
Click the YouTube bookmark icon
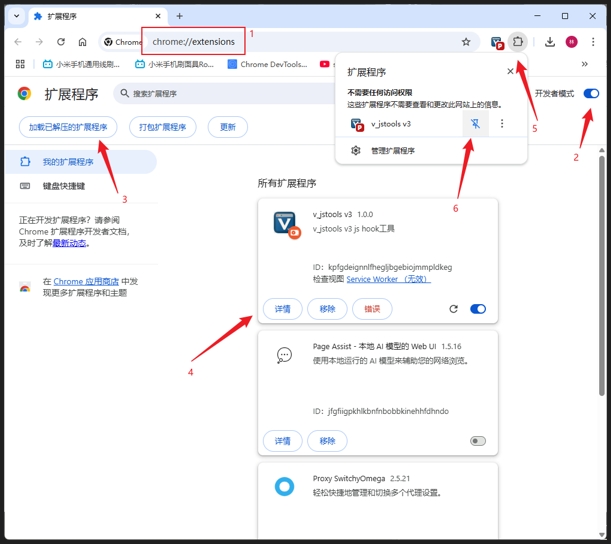point(325,64)
